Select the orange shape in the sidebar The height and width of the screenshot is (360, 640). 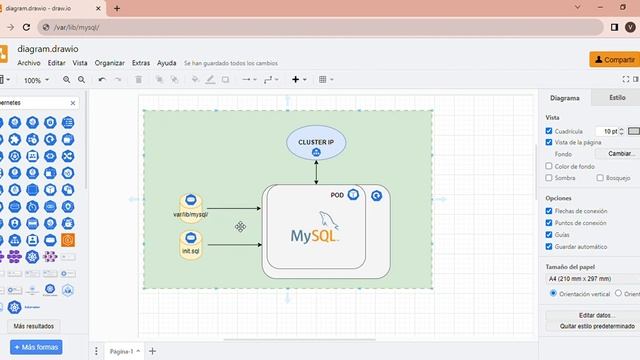click(68, 240)
